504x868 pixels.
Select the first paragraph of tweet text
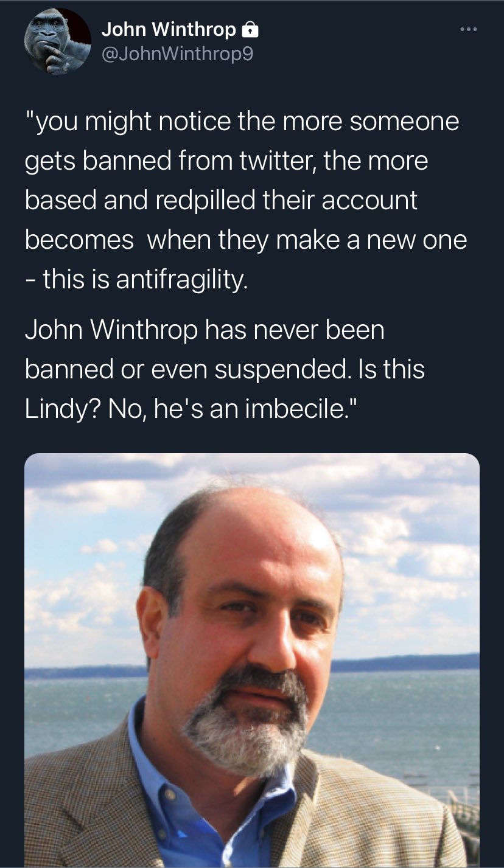click(x=246, y=201)
